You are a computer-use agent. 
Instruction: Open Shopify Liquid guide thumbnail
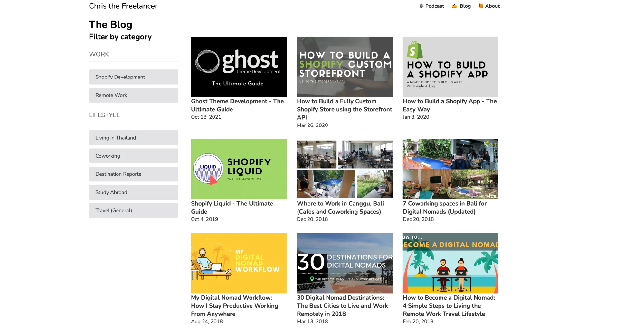(x=239, y=169)
